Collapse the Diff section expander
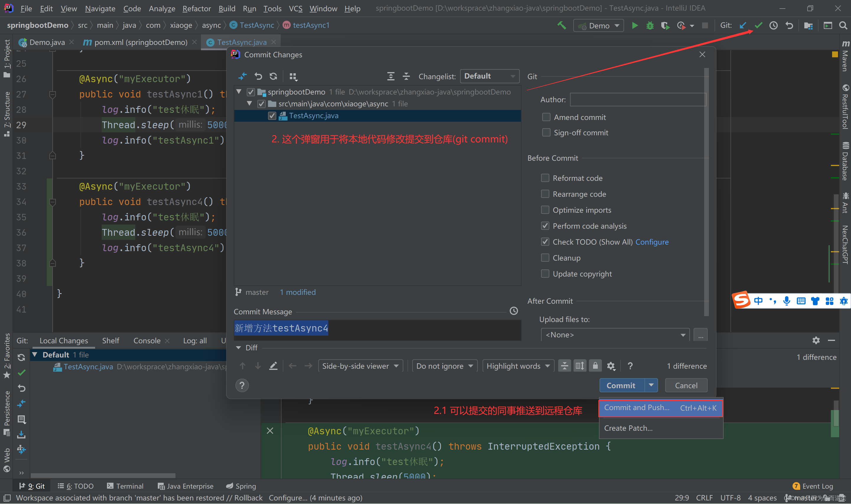The height and width of the screenshot is (504, 851). point(238,347)
